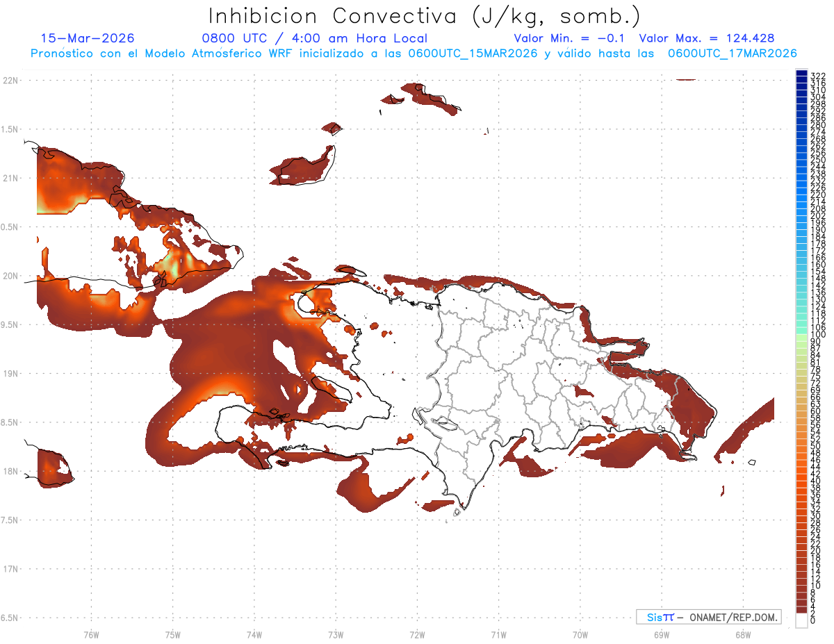The image size is (834, 644).
Task: Click the dark navy 322 swatch atop the colorbar
Action: click(x=801, y=73)
